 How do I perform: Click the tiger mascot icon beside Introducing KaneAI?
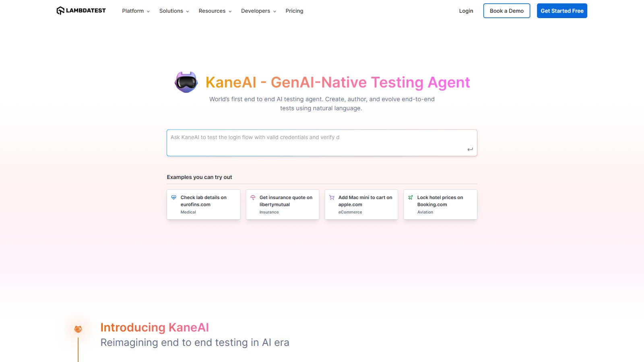77,329
